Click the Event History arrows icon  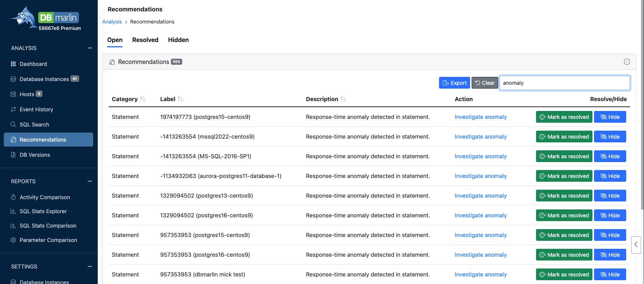point(13,109)
